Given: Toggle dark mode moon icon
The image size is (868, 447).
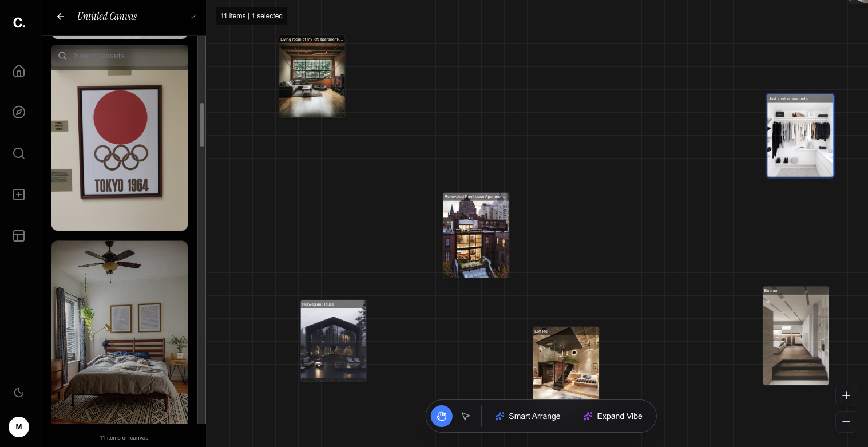Looking at the screenshot, I should tap(19, 393).
